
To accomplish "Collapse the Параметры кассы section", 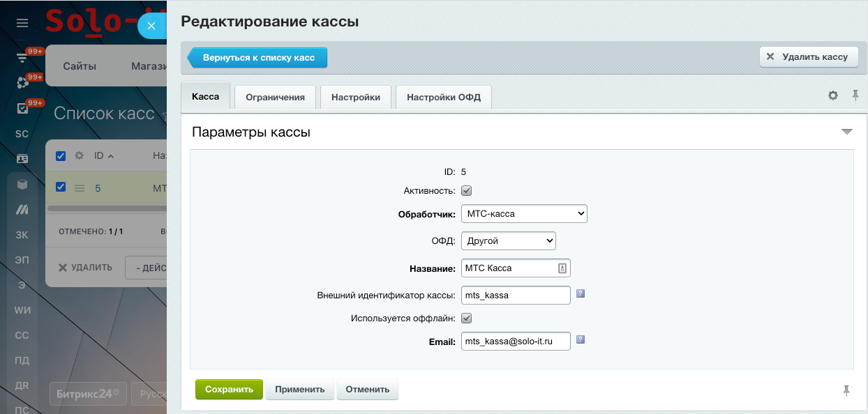I will 846,132.
